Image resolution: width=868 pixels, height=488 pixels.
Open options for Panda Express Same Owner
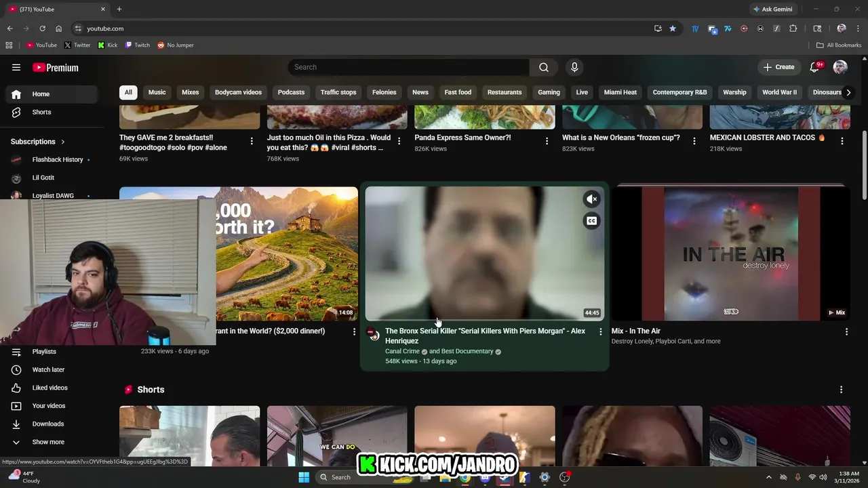[x=547, y=141]
